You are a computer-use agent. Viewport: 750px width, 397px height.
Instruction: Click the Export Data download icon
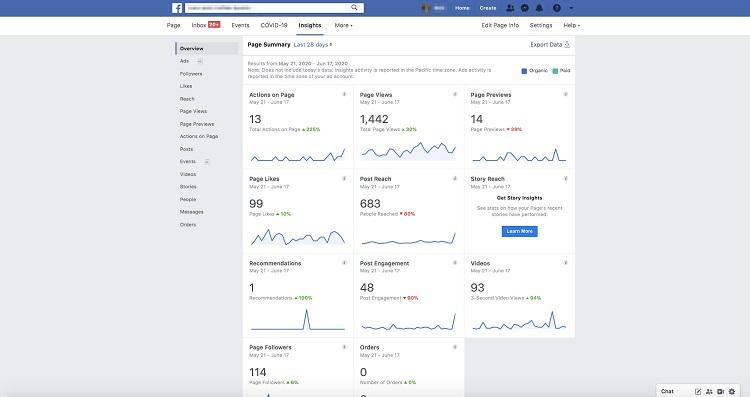567,44
